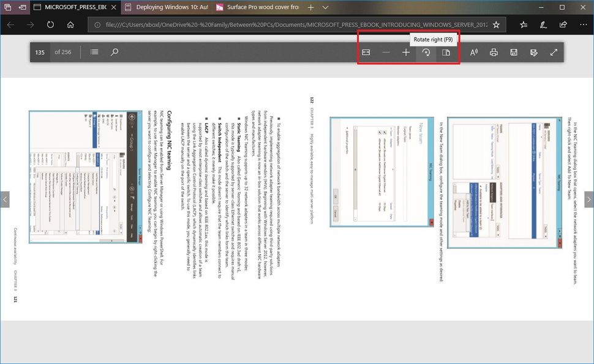The height and width of the screenshot is (364, 594).
Task: Select the Surface Pro wood cover tab
Action: point(263,9)
